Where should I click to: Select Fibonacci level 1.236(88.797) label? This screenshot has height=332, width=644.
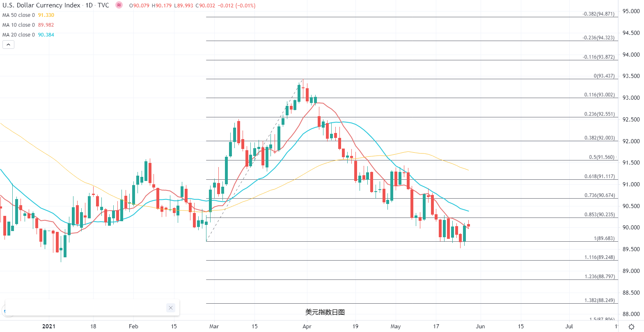tap(600, 277)
